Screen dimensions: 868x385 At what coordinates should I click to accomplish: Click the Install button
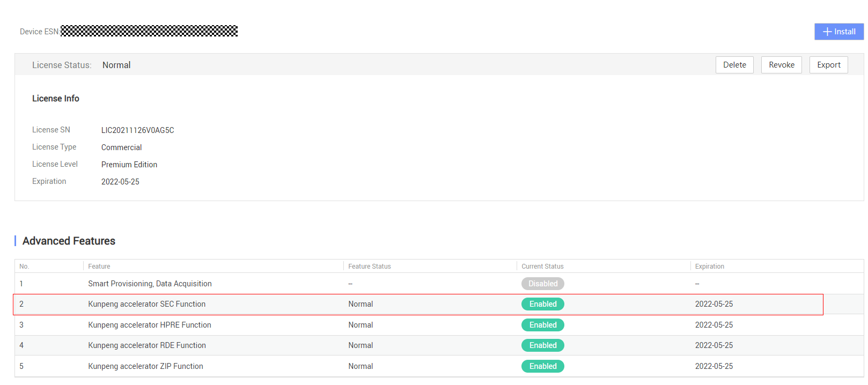click(x=839, y=32)
